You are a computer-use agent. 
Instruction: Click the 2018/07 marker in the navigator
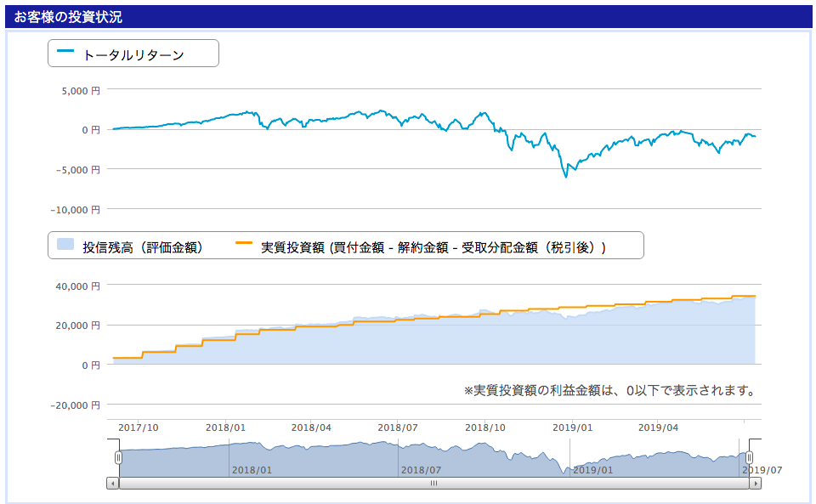point(421,470)
